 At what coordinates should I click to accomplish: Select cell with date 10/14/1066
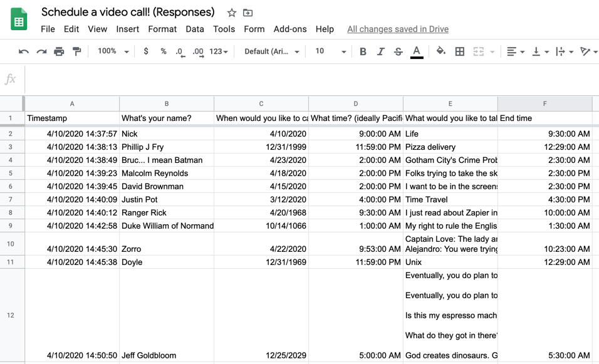coord(261,226)
